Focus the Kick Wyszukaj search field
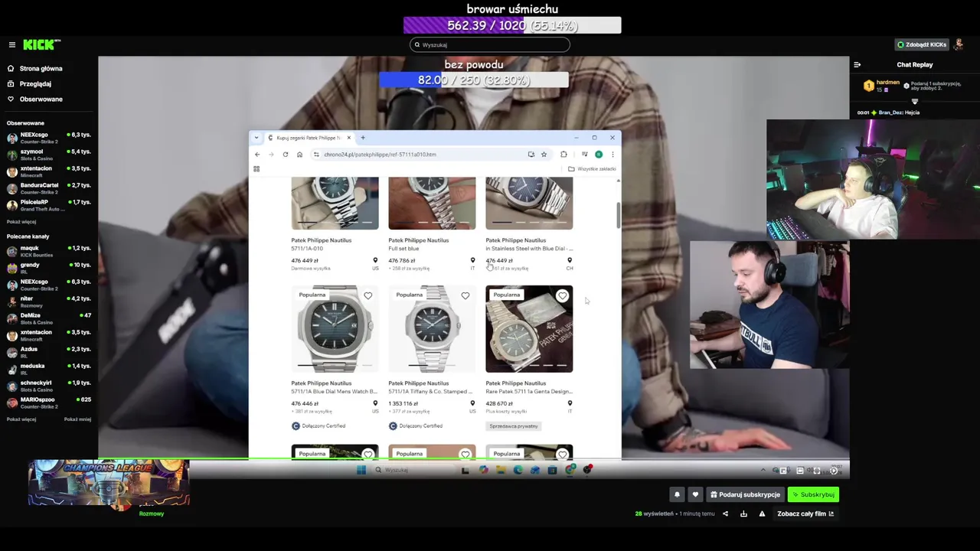Viewport: 980px width, 551px height. [x=490, y=44]
